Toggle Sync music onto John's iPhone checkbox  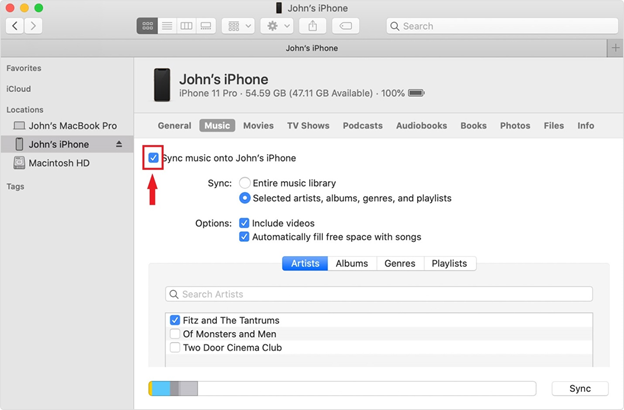point(153,158)
